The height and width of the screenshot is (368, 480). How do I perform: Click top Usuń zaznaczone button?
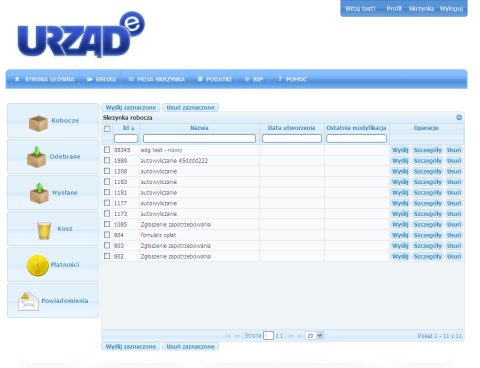(x=190, y=108)
